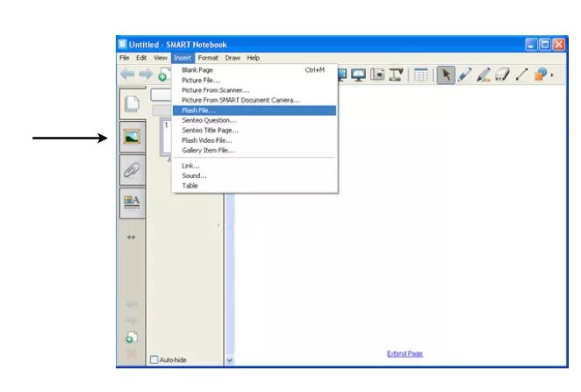Go to previous page with back arrow
The height and width of the screenshot is (392, 581).
127,75
